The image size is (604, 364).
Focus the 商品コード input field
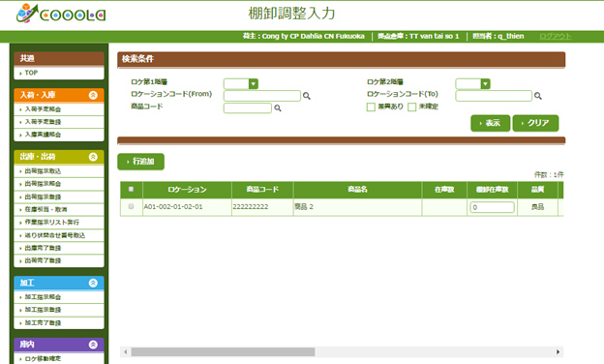point(247,108)
